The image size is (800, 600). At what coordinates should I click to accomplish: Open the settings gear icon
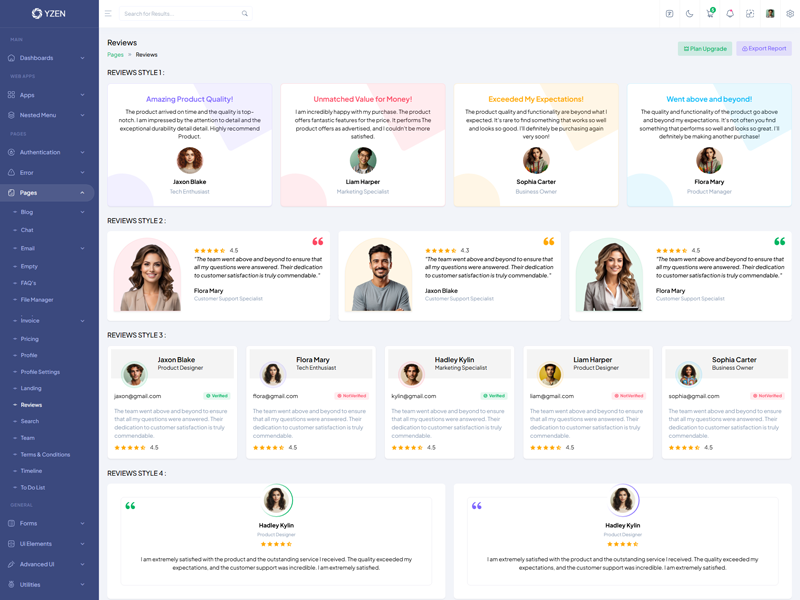[x=790, y=14]
